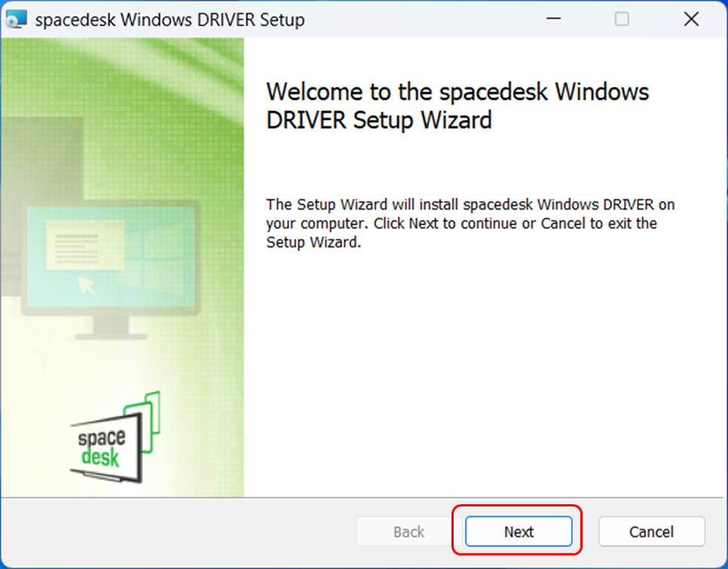The image size is (728, 569).
Task: Click the spacedesk logo in the banner
Action: click(x=115, y=437)
